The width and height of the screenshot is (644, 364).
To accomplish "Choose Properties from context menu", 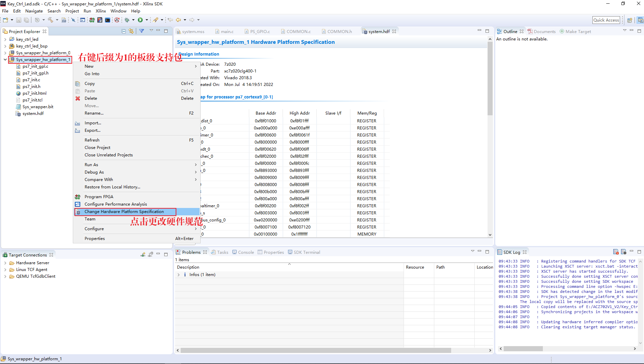I will click(137, 239).
